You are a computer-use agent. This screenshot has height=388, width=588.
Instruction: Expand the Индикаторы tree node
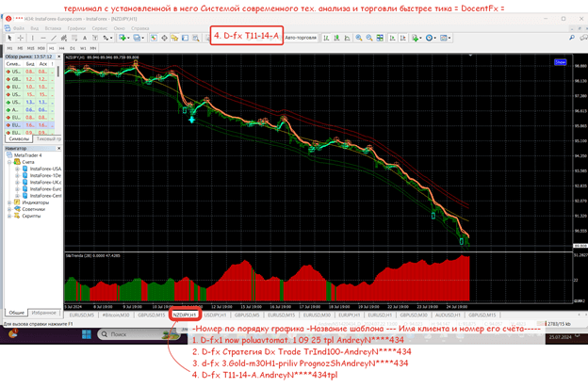[x=9, y=202]
